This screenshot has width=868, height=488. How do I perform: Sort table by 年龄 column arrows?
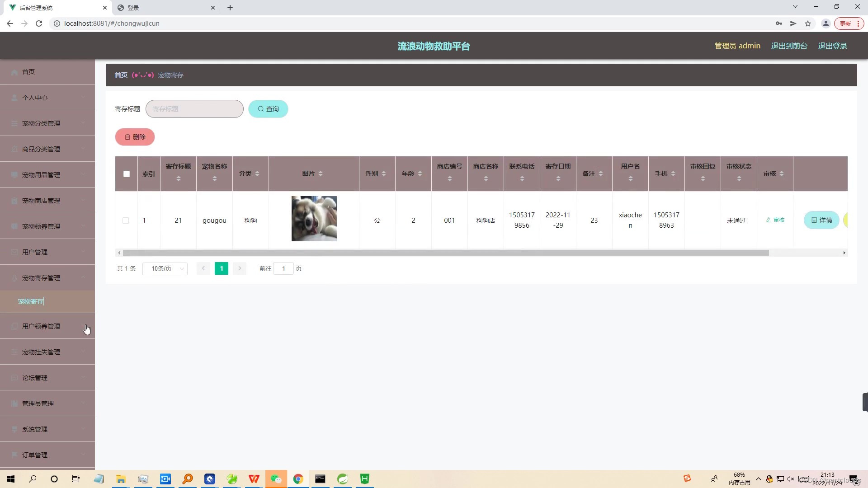pos(420,174)
